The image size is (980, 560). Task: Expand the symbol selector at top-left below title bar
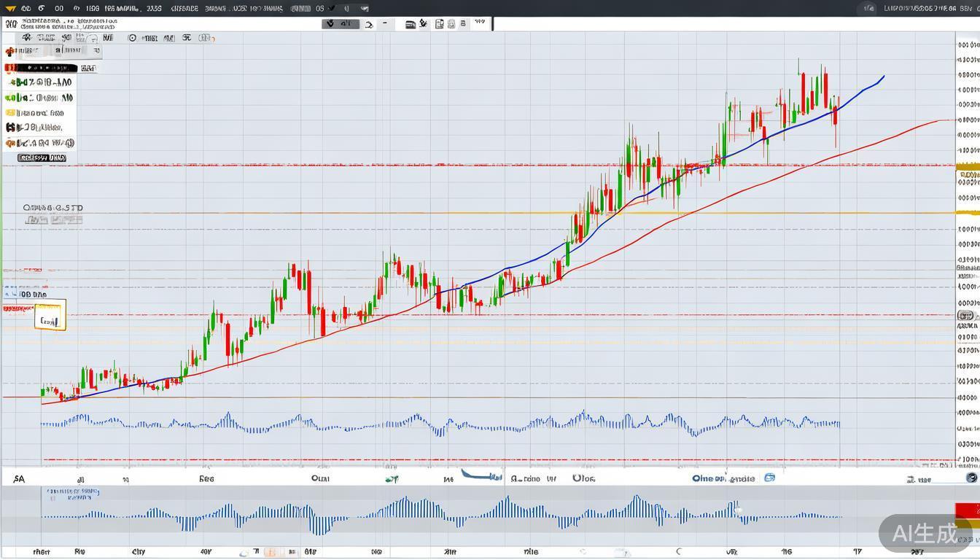(11, 24)
